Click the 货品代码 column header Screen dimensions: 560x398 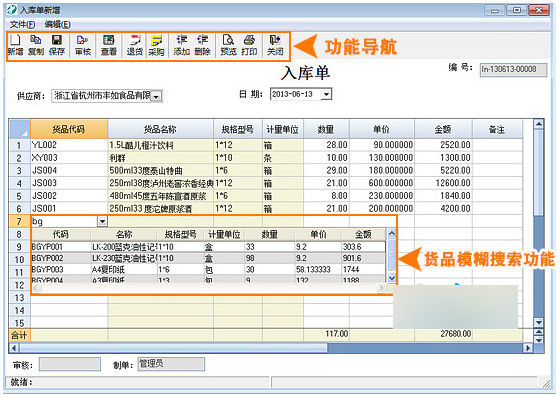69,129
